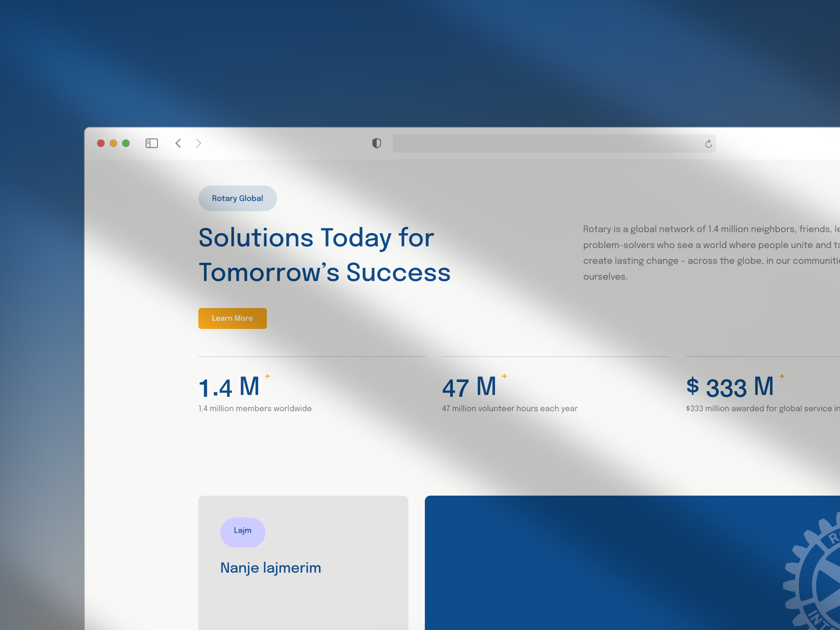
Task: Open the Nanje lajmerim card title
Action: (x=271, y=568)
